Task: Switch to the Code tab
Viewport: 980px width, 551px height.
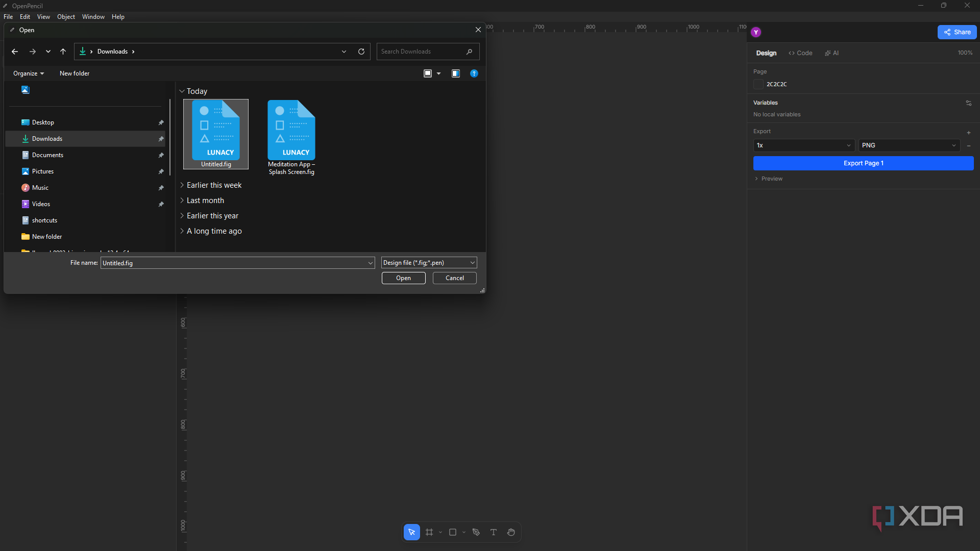Action: 800,53
